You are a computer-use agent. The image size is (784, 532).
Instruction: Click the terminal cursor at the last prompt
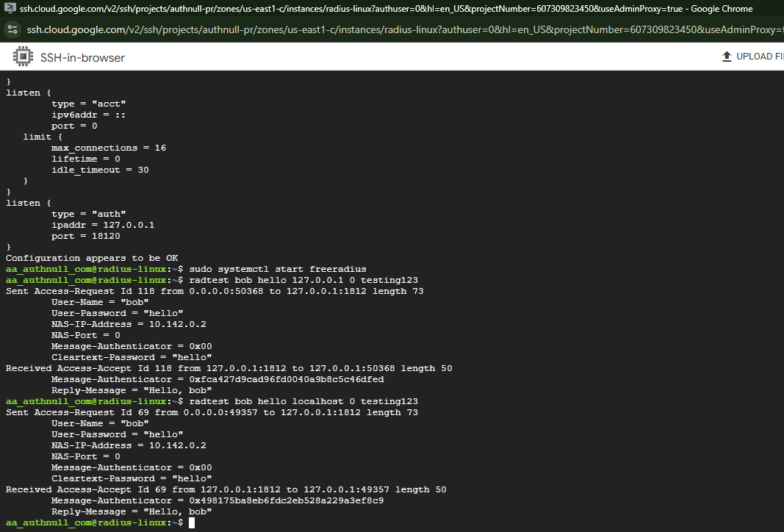click(x=192, y=522)
